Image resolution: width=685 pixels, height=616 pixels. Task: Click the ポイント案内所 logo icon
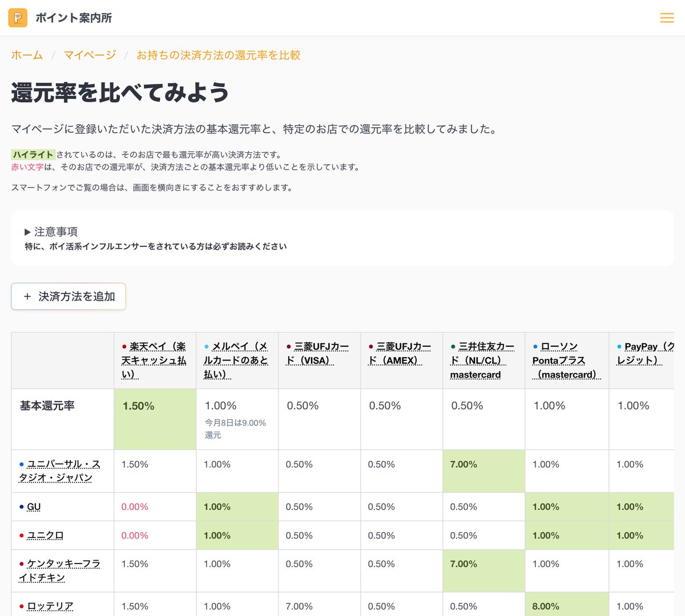pyautogui.click(x=18, y=18)
